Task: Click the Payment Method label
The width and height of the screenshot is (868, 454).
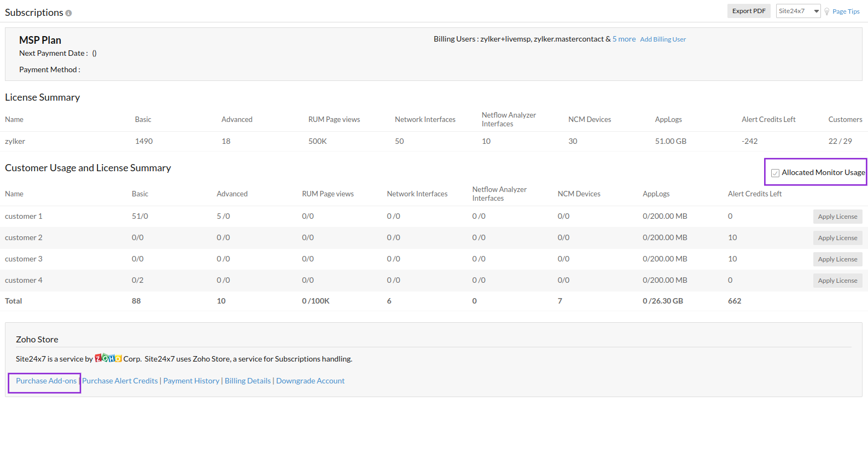Action: tap(50, 69)
